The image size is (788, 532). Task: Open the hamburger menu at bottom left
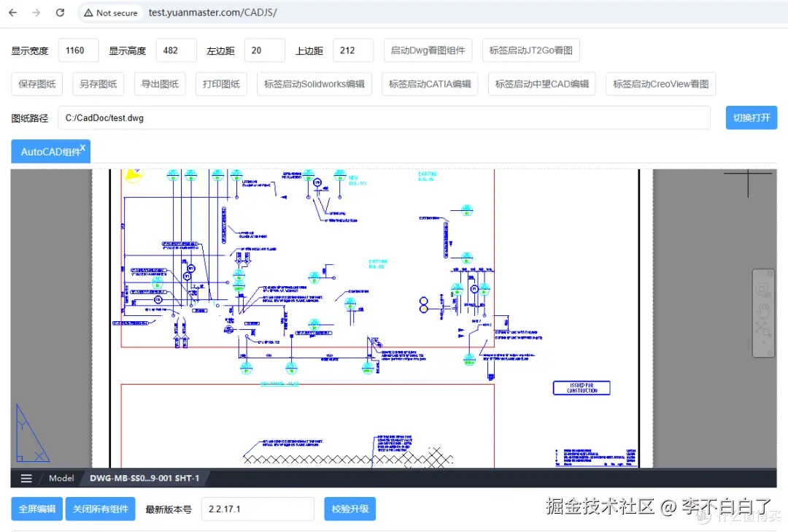coord(26,478)
